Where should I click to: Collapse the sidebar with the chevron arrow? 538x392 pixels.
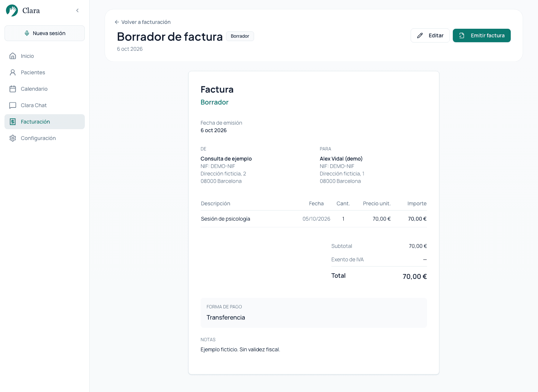pos(77,10)
